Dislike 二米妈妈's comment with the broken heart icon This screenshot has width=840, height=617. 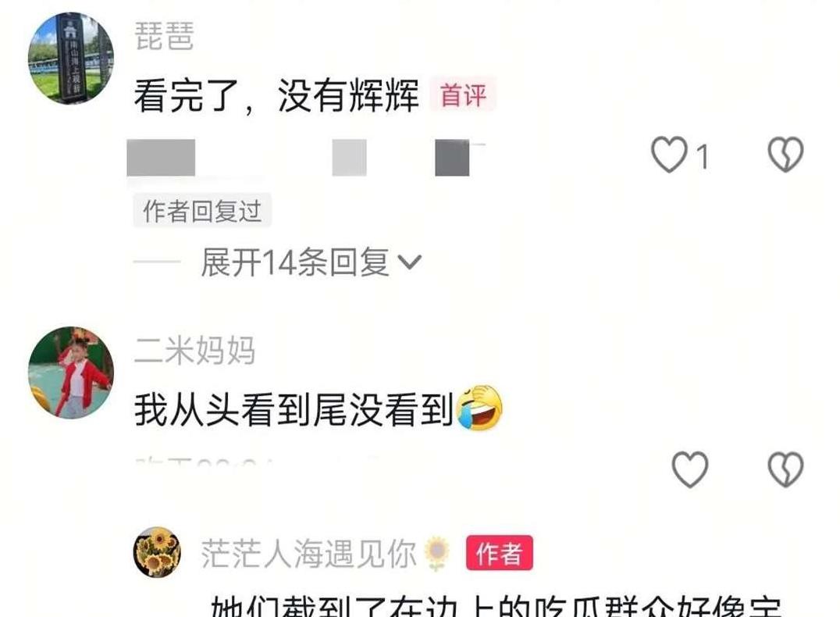(785, 469)
